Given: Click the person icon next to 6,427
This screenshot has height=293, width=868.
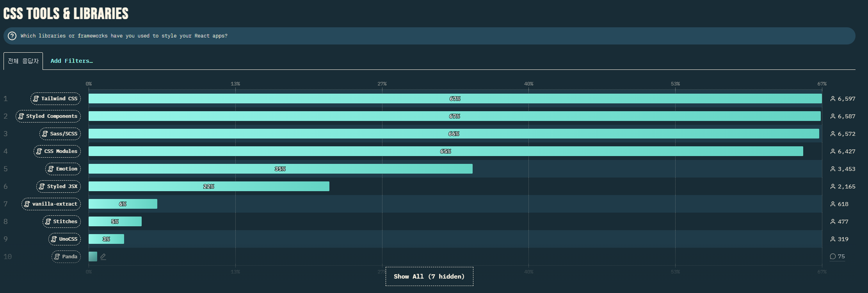Looking at the screenshot, I should point(833,151).
